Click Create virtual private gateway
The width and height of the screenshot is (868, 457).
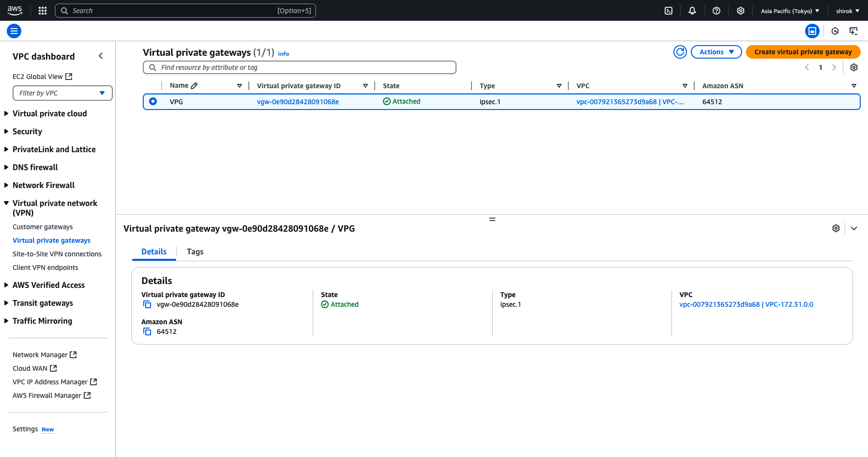pyautogui.click(x=803, y=51)
